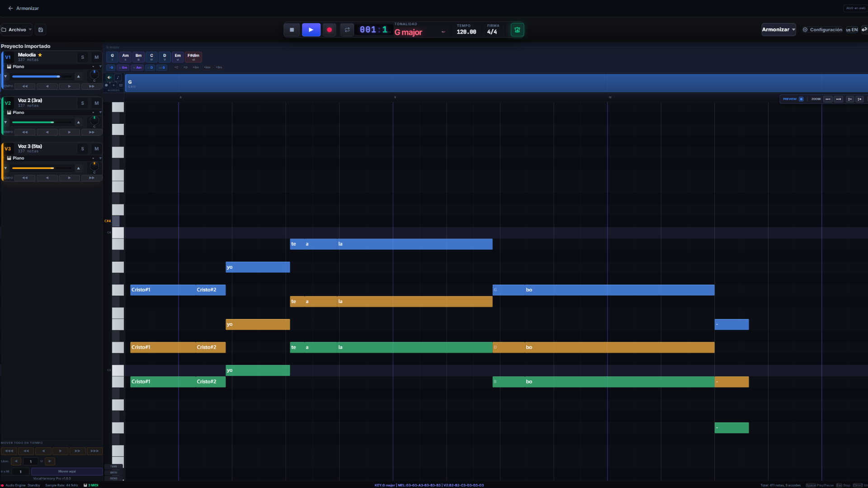The width and height of the screenshot is (868, 488).
Task: Click the save project icon next to Archivo
Action: (40, 29)
